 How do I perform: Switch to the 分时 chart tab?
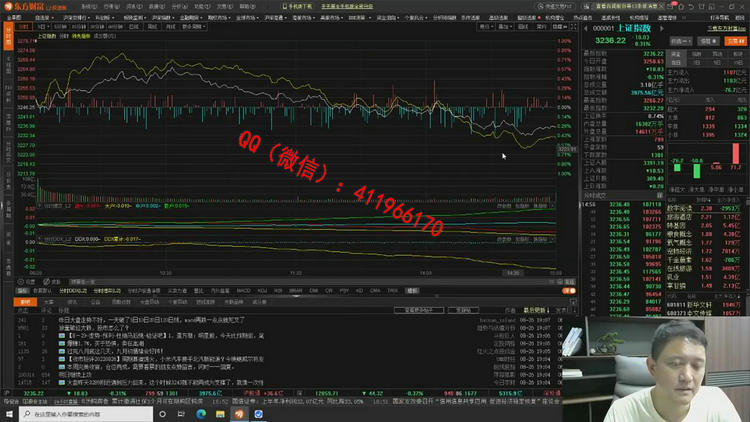click(23, 27)
